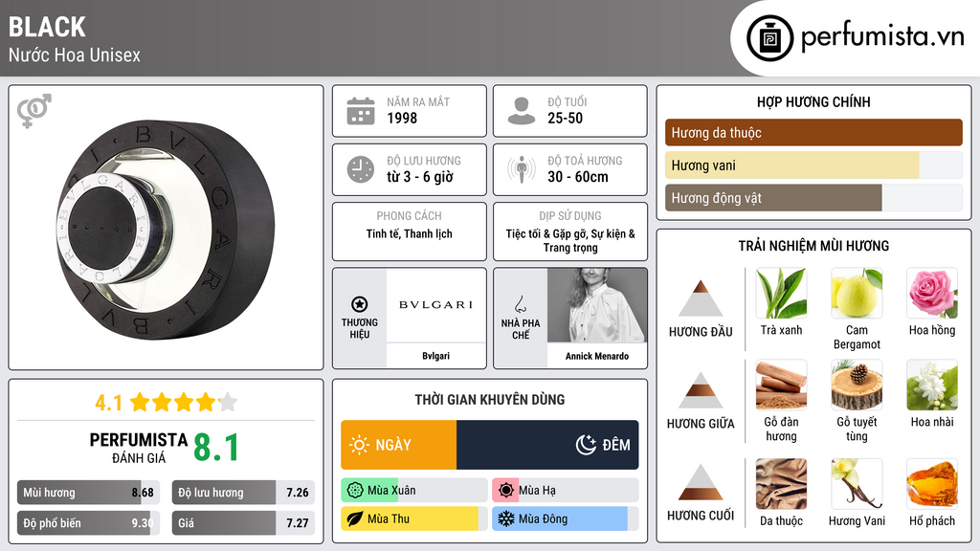Click the Trải nghiệm mùi hương heading
This screenshot has width=980, height=551.
(x=813, y=246)
